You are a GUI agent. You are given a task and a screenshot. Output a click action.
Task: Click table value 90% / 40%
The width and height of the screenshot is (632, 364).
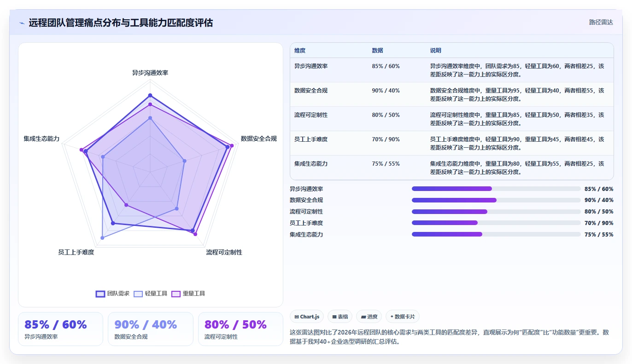click(x=386, y=90)
